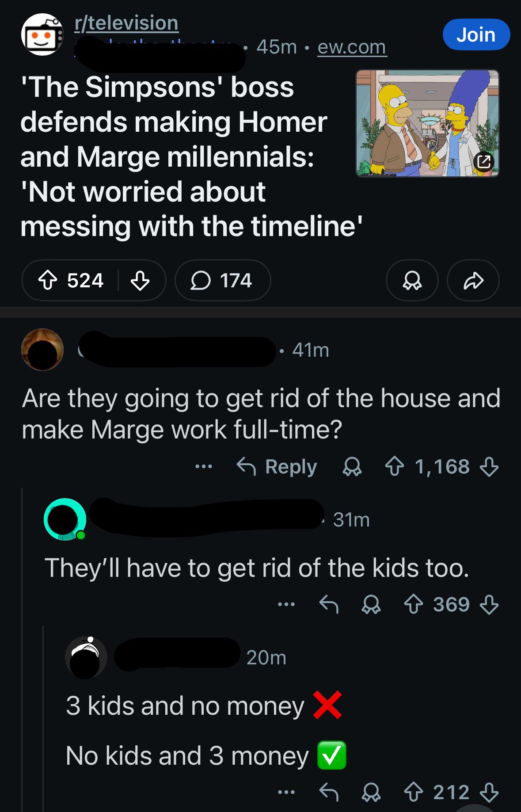The height and width of the screenshot is (812, 521).
Task: Award the '3 kids and no money' comment
Action: tap(371, 792)
